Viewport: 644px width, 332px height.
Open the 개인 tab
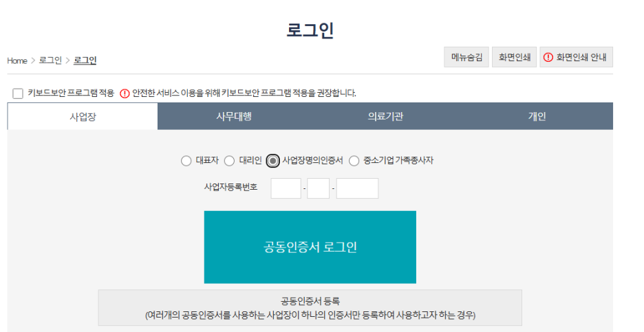coord(537,117)
